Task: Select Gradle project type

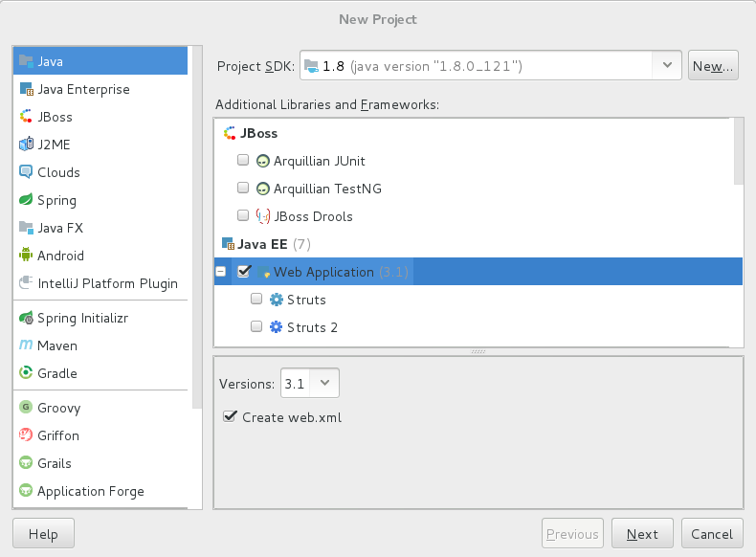Action: tap(100, 373)
